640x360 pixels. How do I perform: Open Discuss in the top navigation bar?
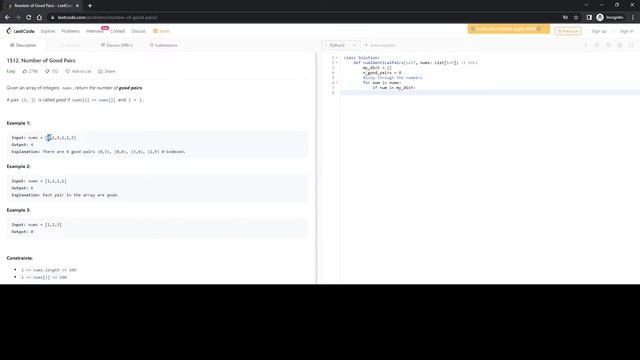(x=138, y=31)
